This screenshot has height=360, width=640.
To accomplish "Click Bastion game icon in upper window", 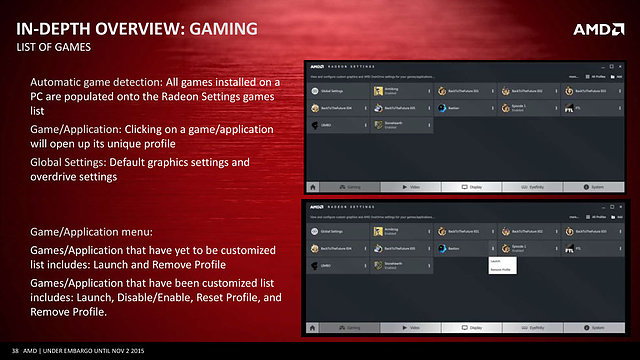I will click(442, 108).
